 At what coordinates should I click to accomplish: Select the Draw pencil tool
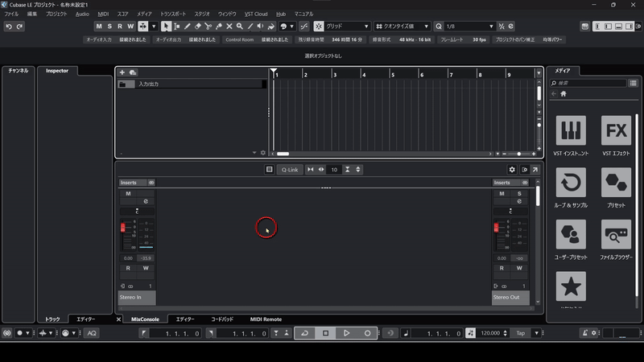pos(188,27)
